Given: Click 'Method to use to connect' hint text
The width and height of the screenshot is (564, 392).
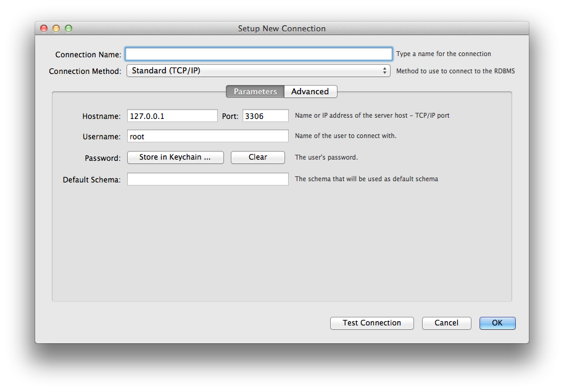Looking at the screenshot, I should point(455,71).
